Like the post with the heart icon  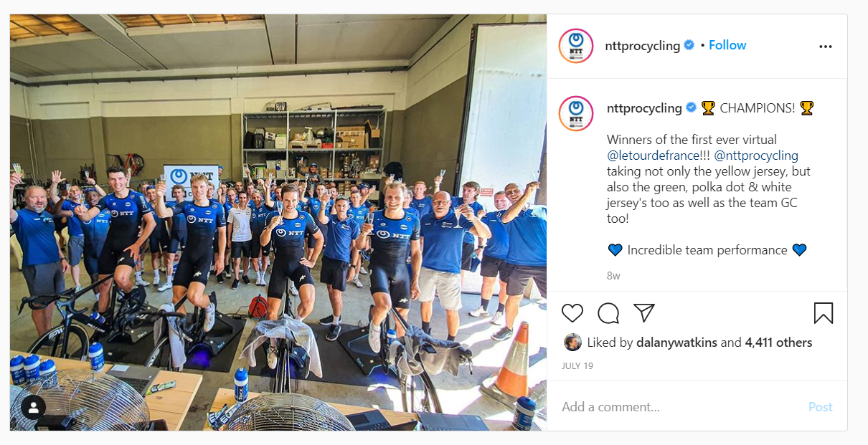572,313
